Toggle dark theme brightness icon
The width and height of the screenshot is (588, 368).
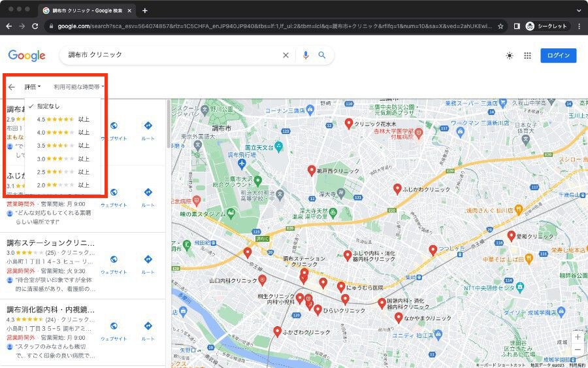(510, 56)
